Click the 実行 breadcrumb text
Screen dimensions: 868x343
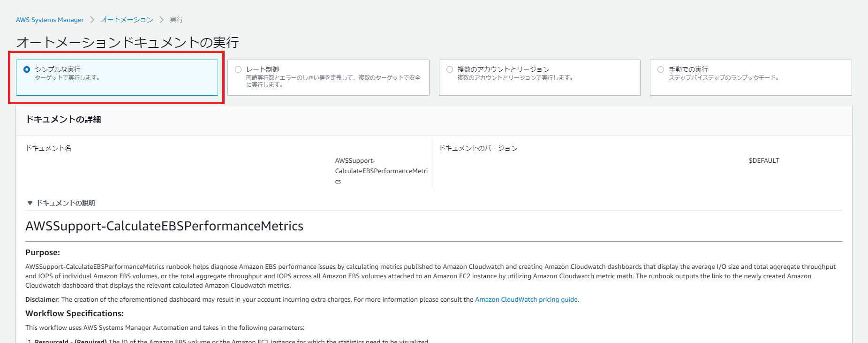pos(176,20)
